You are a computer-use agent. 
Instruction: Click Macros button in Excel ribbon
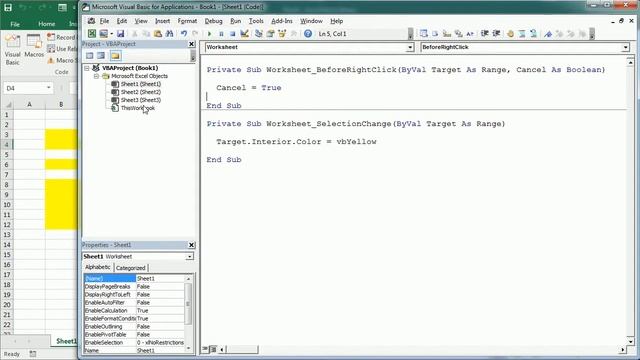[34, 46]
